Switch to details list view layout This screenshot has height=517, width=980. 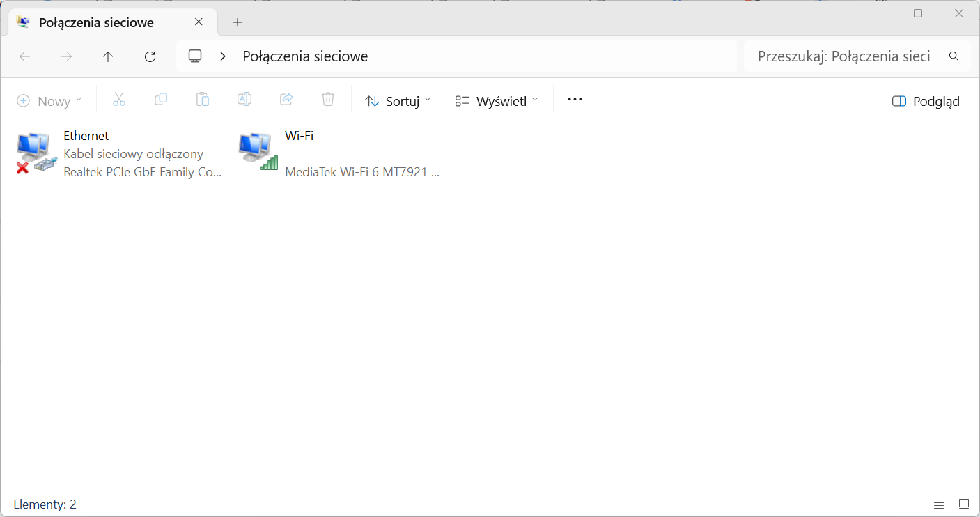point(939,504)
